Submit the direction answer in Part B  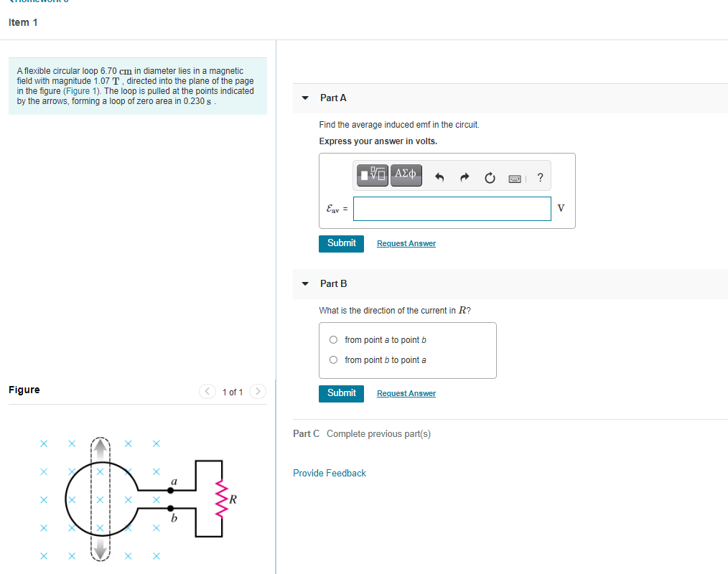341,393
